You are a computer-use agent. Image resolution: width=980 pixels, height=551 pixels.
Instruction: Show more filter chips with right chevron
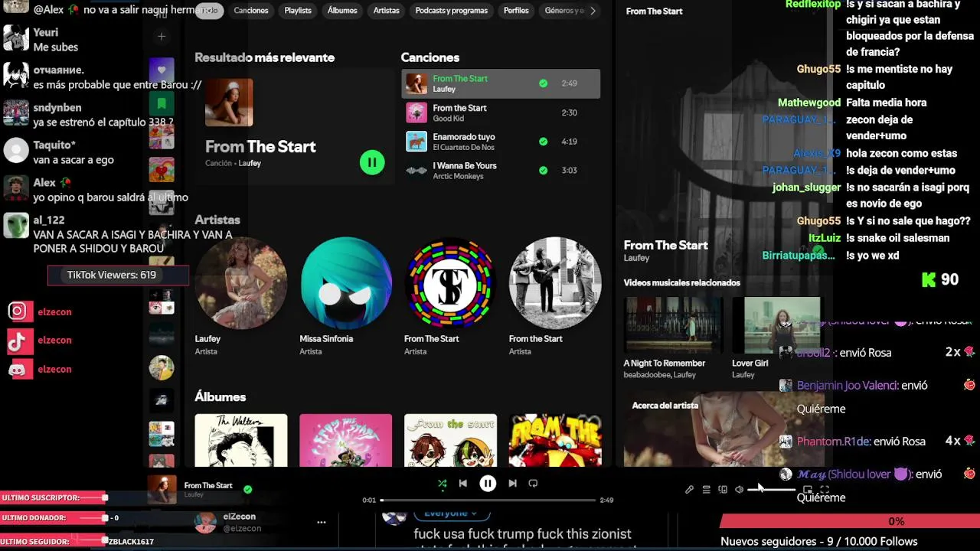[593, 11]
